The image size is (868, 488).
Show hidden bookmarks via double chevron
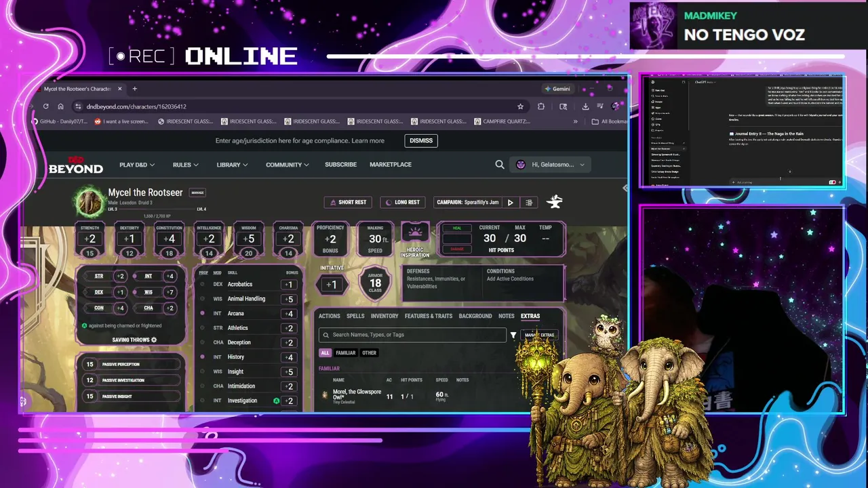tap(575, 121)
